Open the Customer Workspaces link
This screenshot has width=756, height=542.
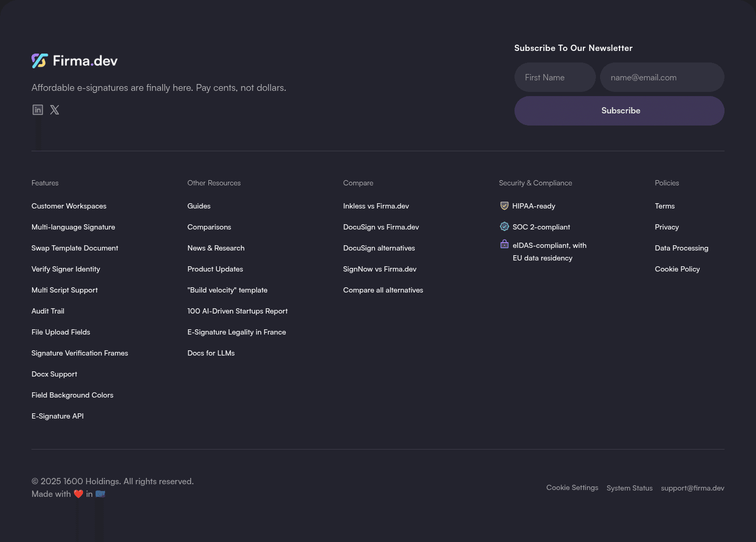pyautogui.click(x=69, y=206)
